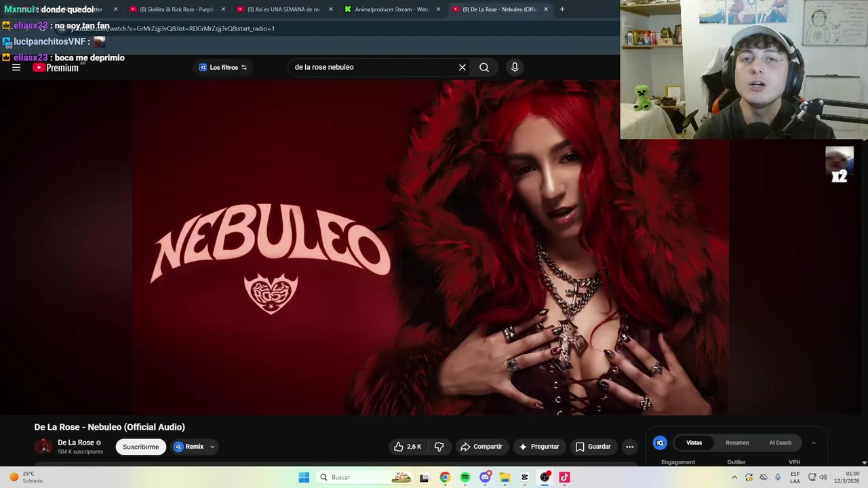The image size is (868, 488).
Task: Click the taskbar Buscar search box
Action: click(365, 477)
